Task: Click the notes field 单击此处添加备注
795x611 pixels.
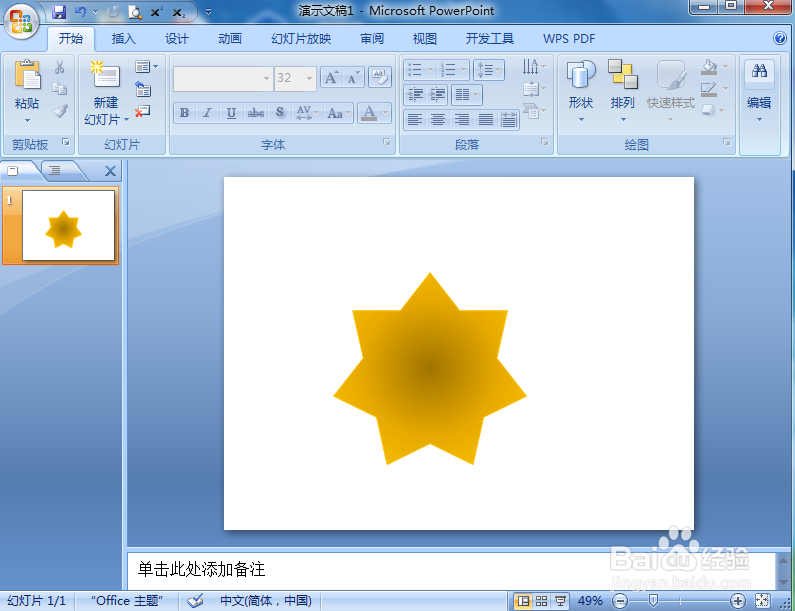Action: tap(451, 569)
